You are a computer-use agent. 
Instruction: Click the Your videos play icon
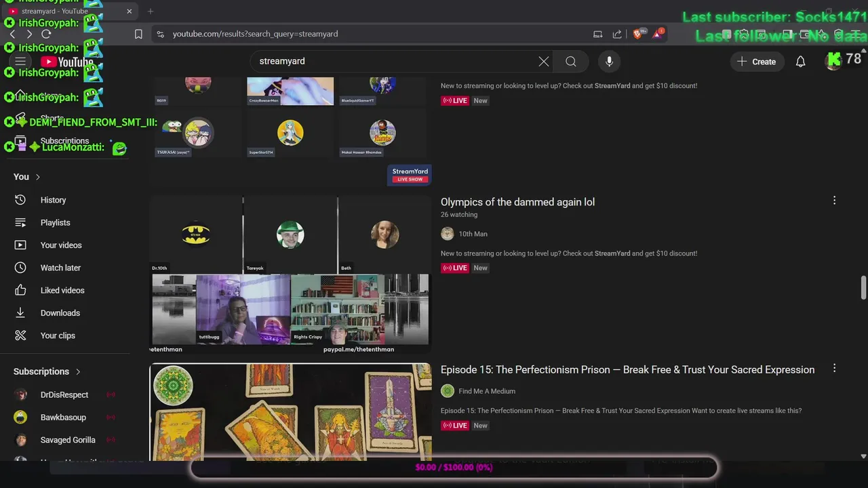point(20,245)
